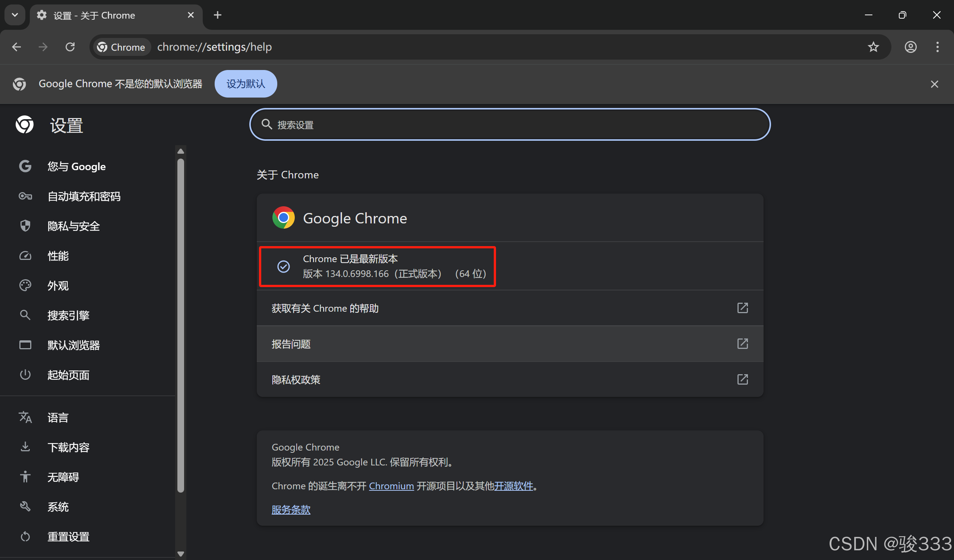
Task: Open the Chromium link
Action: tap(391, 486)
